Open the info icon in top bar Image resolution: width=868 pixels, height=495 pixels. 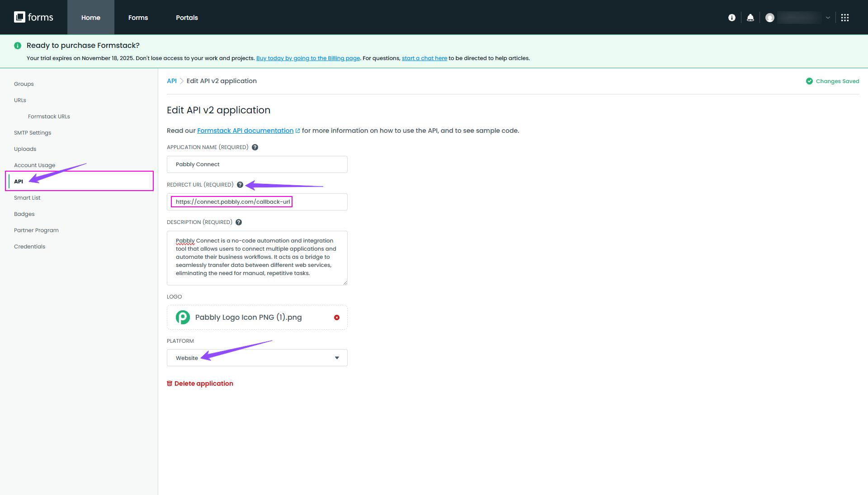point(731,18)
